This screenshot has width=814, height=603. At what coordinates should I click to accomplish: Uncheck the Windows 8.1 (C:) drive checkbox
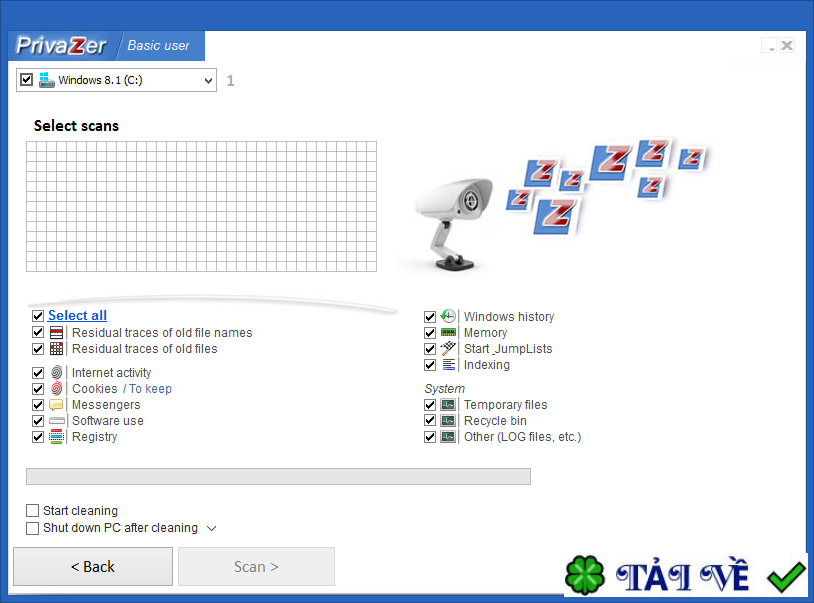click(x=26, y=80)
